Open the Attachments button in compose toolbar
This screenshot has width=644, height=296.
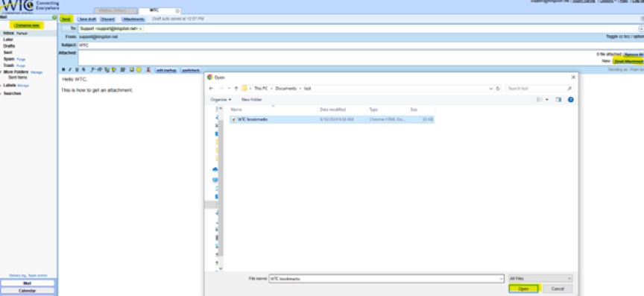[133, 19]
